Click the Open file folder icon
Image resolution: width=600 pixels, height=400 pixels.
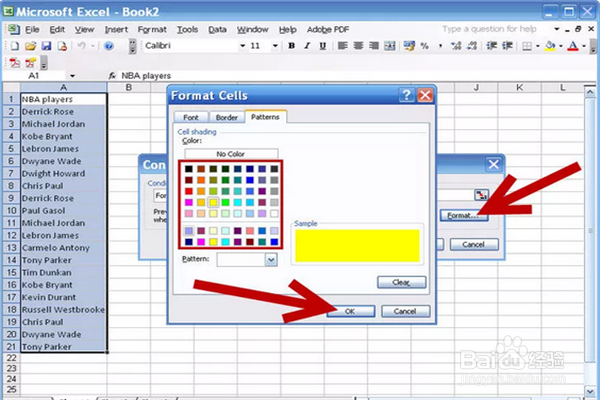pyautogui.click(x=30, y=46)
